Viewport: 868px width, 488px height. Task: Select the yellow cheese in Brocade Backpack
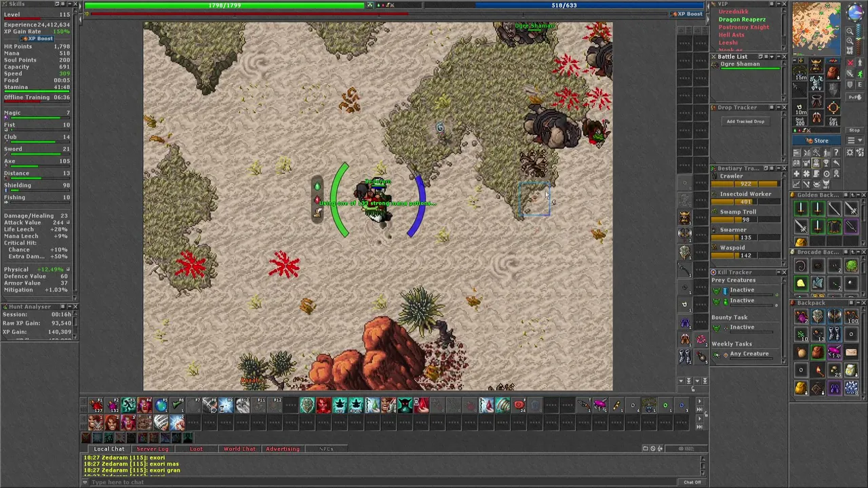coord(801,283)
